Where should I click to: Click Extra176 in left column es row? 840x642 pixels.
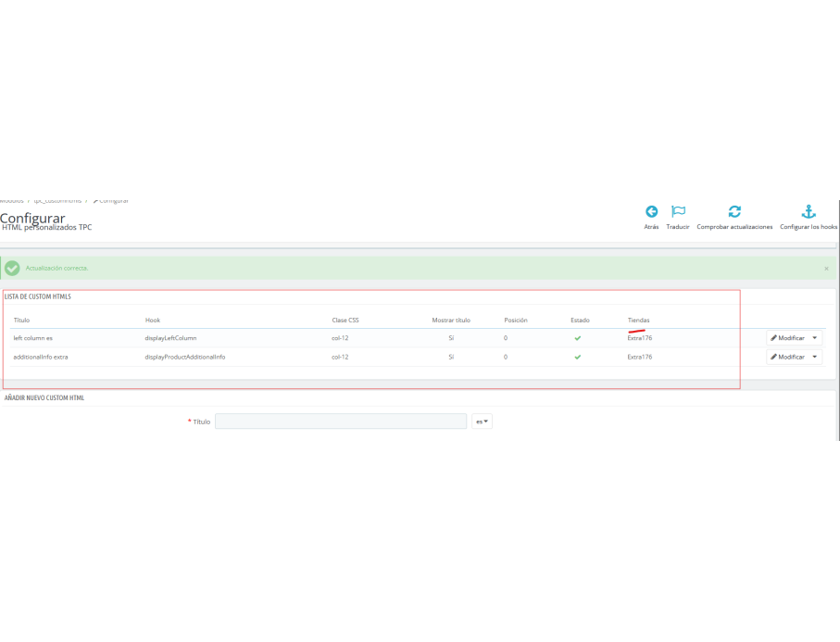point(640,338)
